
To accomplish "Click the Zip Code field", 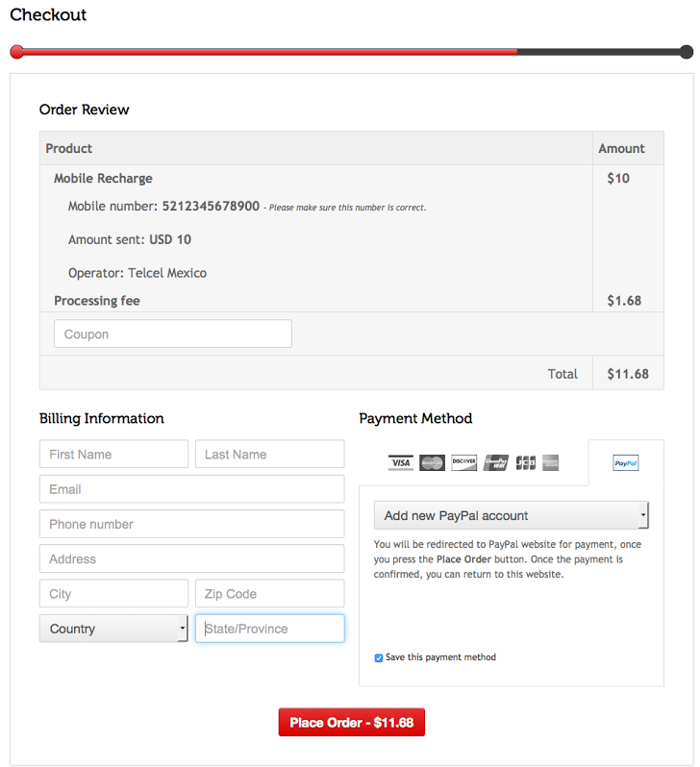I will [270, 593].
